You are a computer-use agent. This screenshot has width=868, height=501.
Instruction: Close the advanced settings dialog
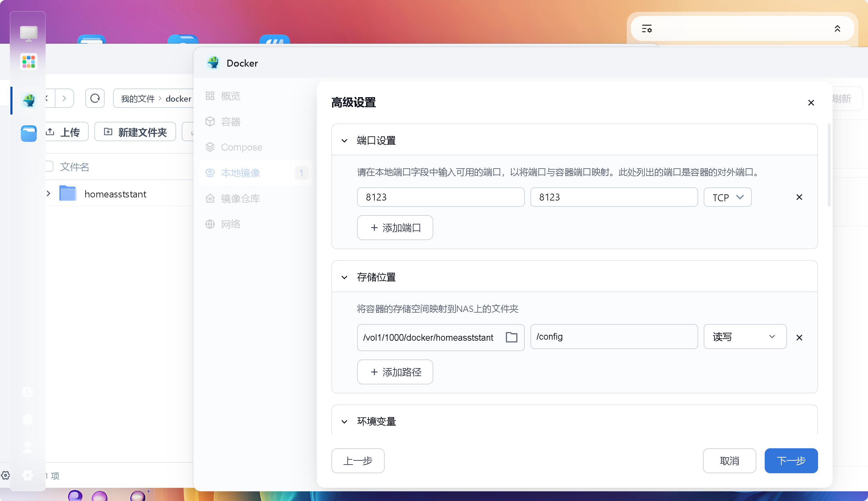[811, 103]
